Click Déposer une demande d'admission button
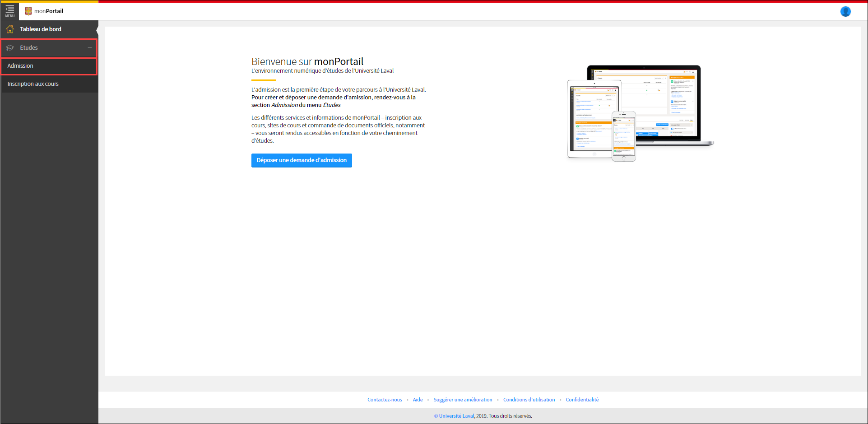Screen dimensions: 868x424 [x=302, y=160]
